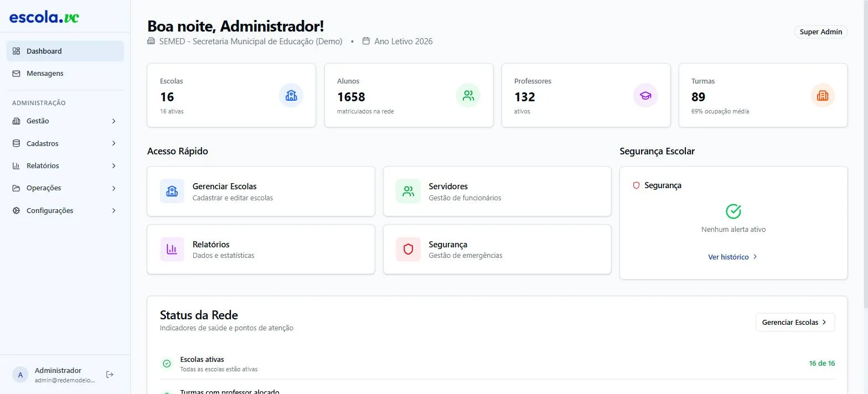The image size is (868, 394).
Task: Click the Super Admin badge
Action: [x=821, y=32]
